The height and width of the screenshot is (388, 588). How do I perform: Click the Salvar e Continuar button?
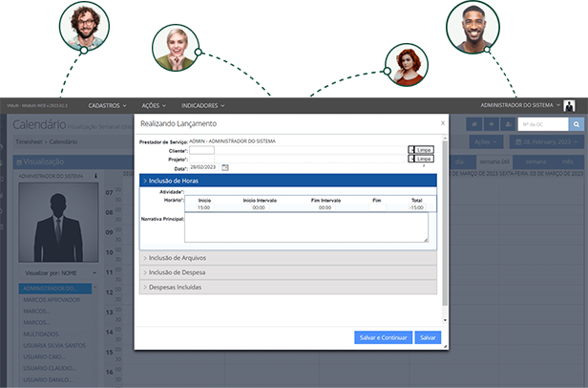[x=383, y=337]
